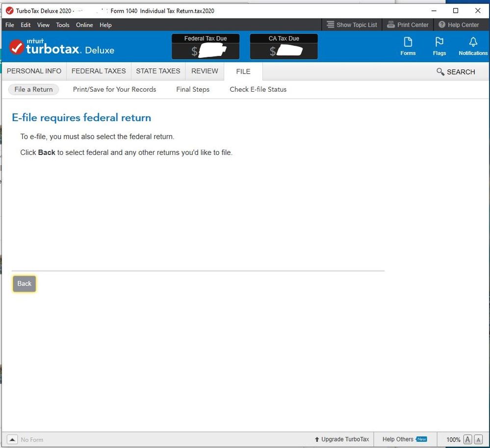
Task: Click the CA Tax Due box
Action: (284, 47)
